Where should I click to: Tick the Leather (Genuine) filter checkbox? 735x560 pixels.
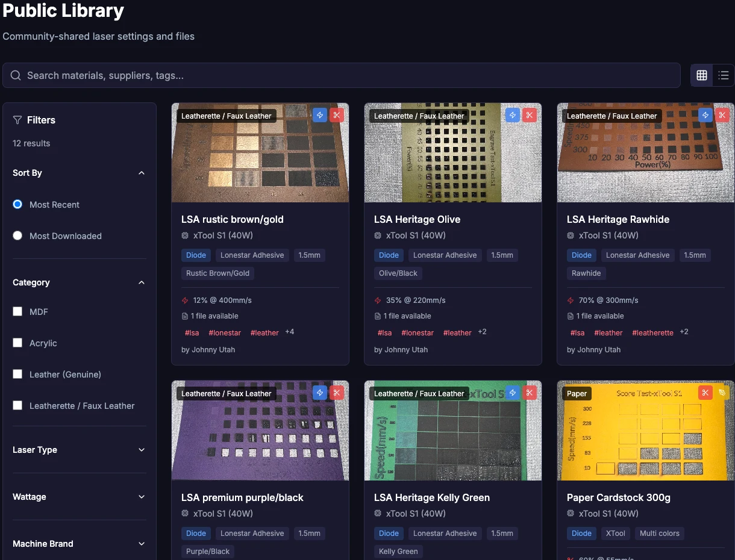coord(18,375)
